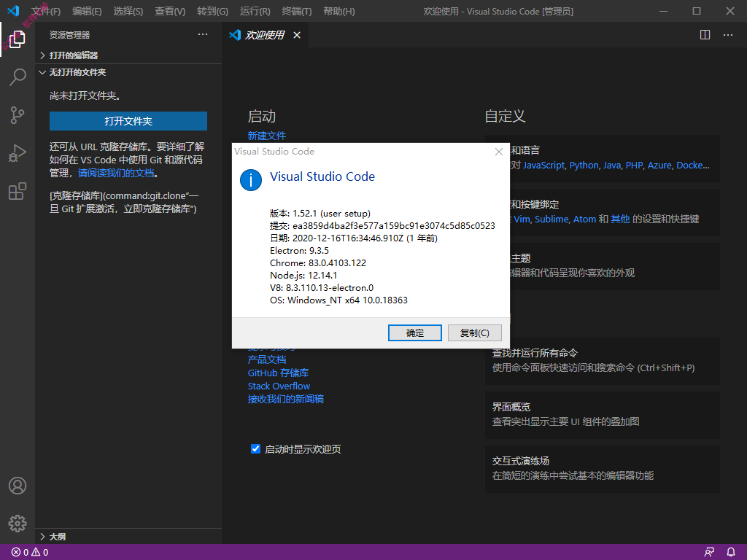Click the feedback icon in status bar
This screenshot has height=560, width=747.
[709, 553]
